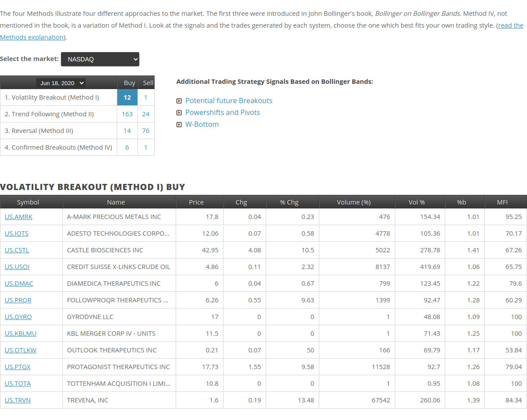Open the US.AMRK symbol link
This screenshot has width=527, height=420.
coord(18,217)
